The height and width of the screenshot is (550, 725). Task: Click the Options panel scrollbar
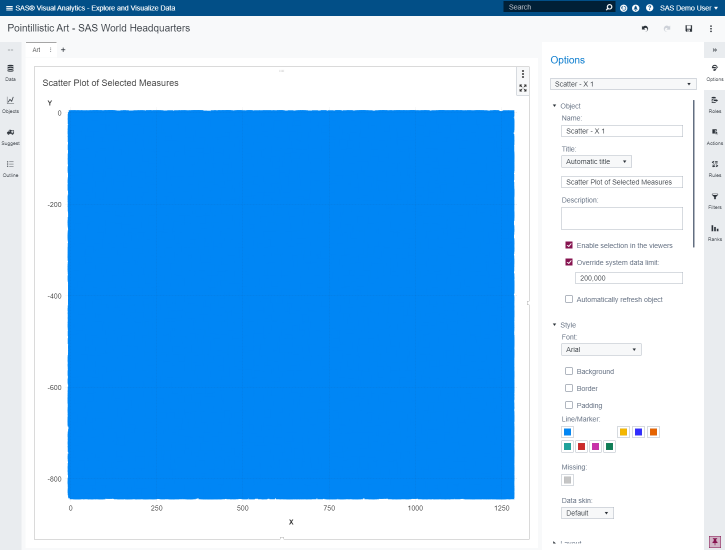[x=694, y=174]
